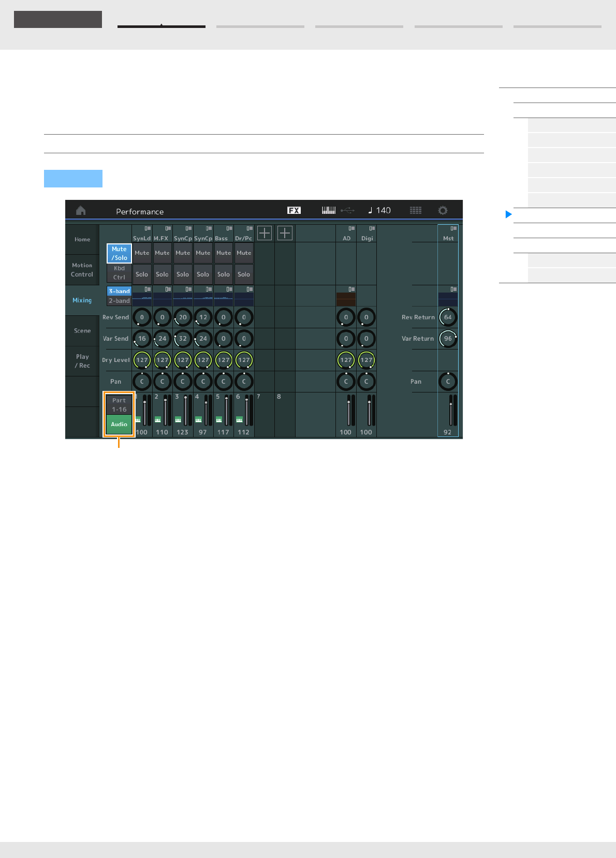616x858 pixels.
Task: Select the part 3 volume fader at 123
Action: pos(185,410)
